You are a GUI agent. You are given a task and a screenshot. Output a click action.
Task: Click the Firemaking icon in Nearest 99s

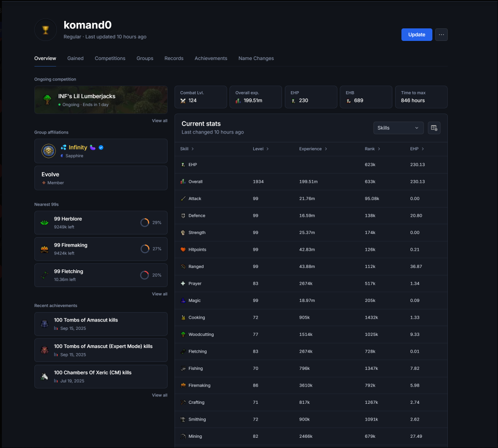click(45, 249)
